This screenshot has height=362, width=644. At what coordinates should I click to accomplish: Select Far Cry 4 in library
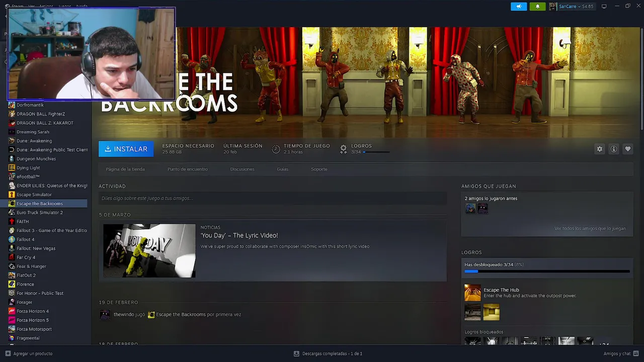click(26, 257)
